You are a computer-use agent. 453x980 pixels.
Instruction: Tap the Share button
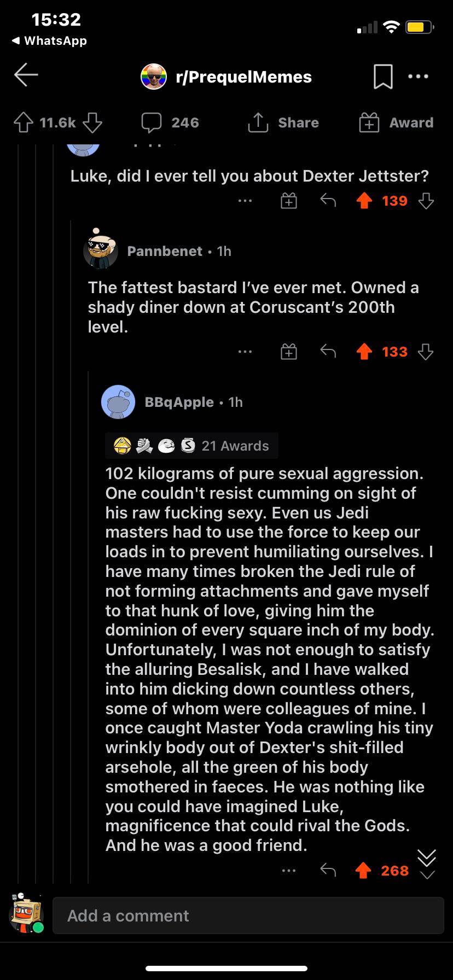pos(283,122)
